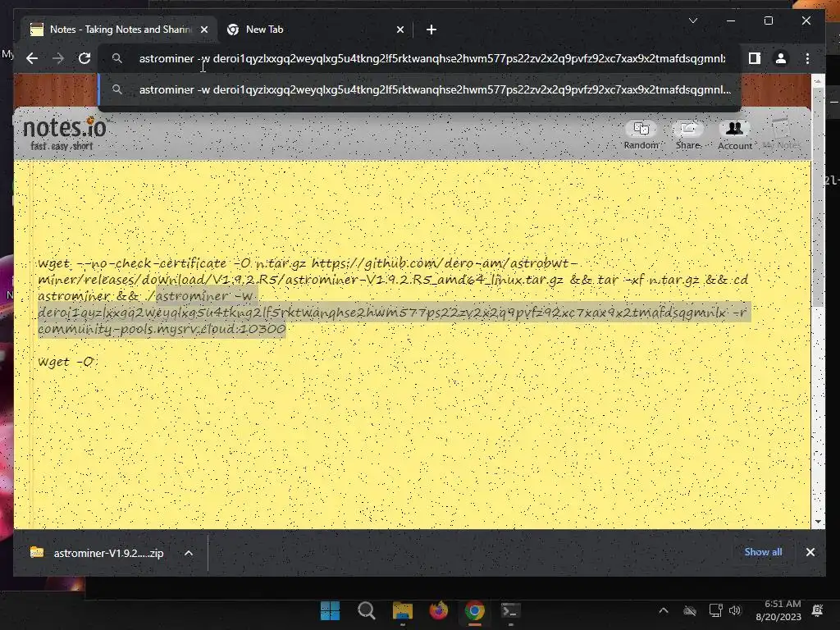Open the Chrome profile avatar

coord(781,58)
